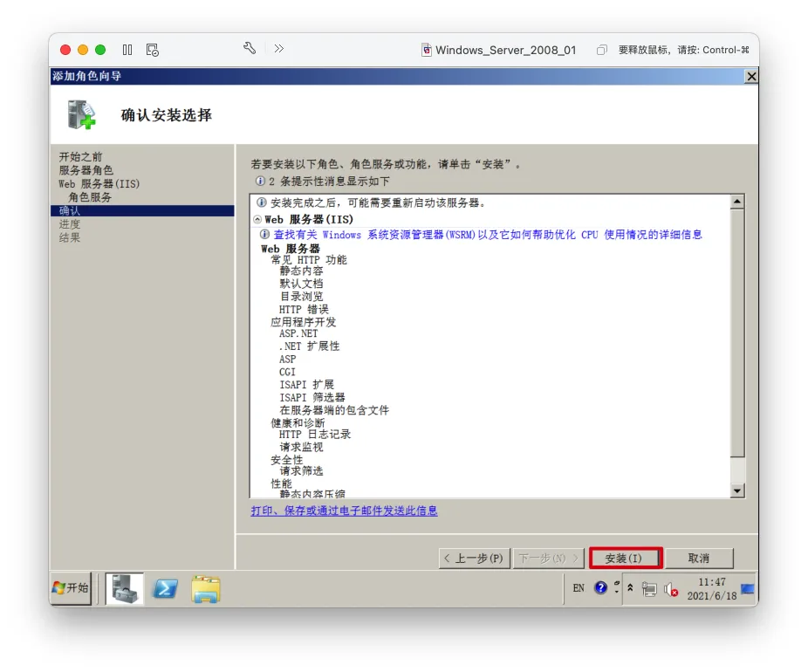Select 进度 step in sidebar
Screen dimensions: 808x672
coord(70,224)
